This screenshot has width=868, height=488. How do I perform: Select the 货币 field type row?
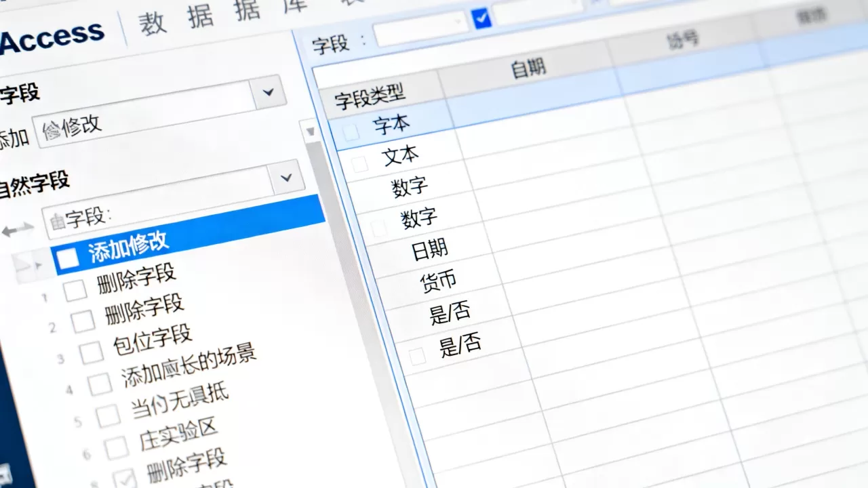point(438,281)
